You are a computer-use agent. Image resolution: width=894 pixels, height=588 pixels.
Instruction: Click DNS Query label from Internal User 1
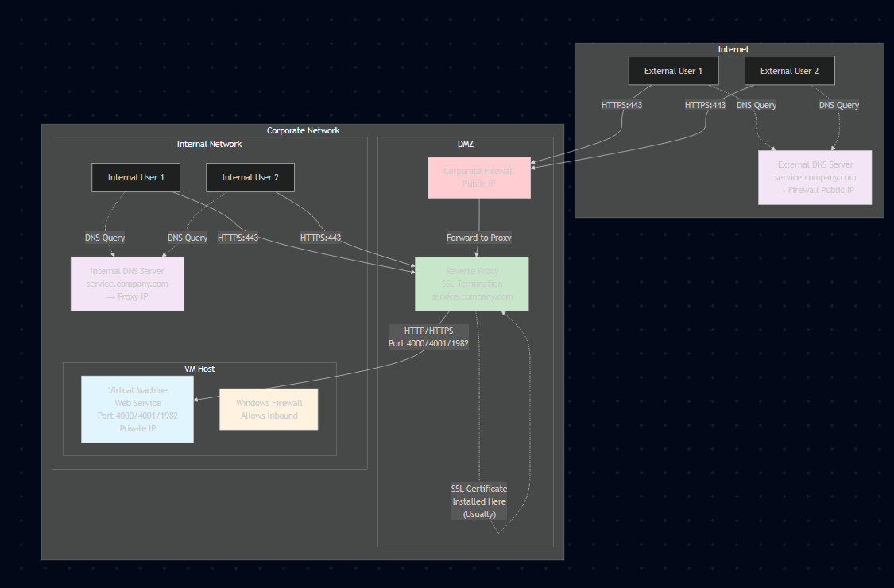105,238
